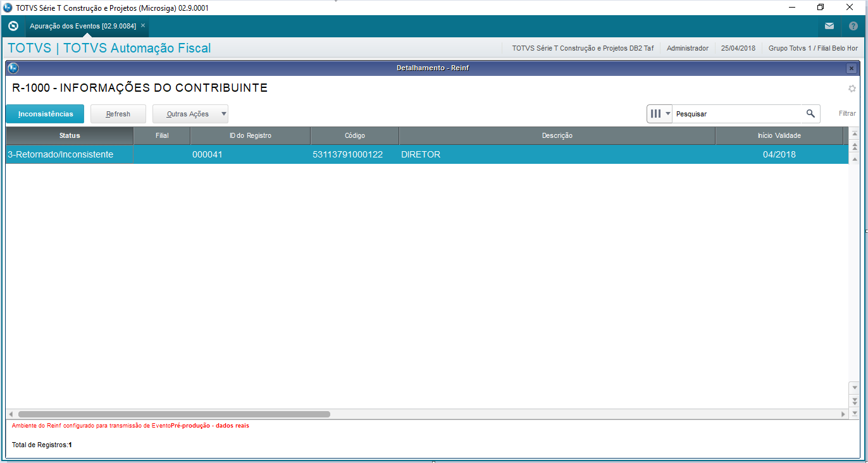Click the horizontal scrollbar thumb
The height and width of the screenshot is (463, 868).
pos(174,414)
